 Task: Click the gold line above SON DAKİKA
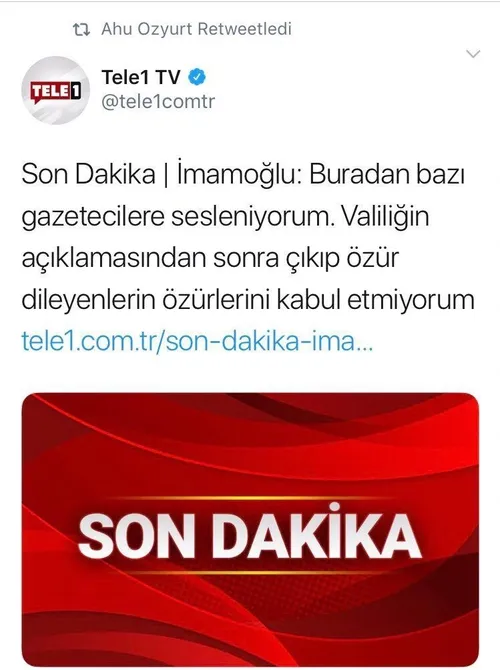[250, 498]
